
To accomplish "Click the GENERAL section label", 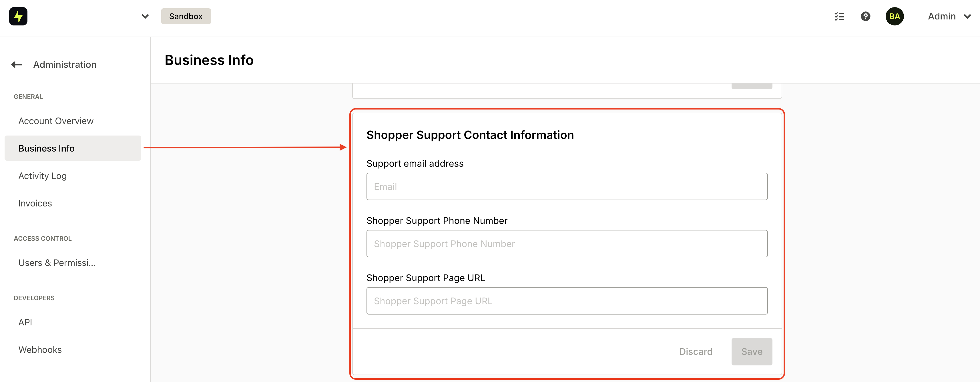I will pos(28,97).
